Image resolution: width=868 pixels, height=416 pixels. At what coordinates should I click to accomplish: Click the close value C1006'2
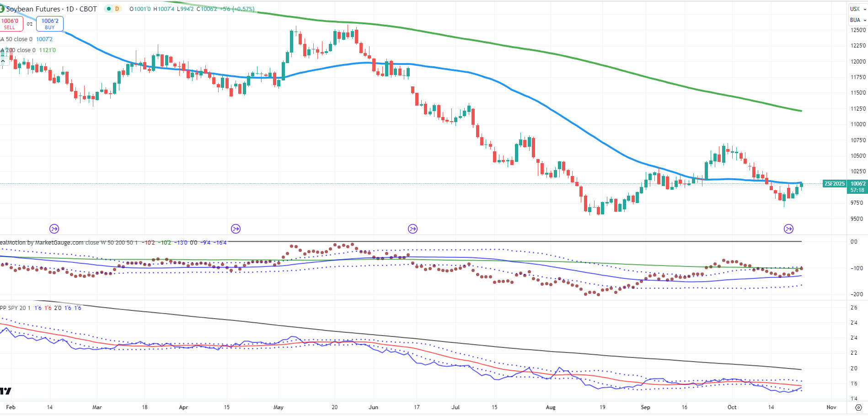click(207, 9)
